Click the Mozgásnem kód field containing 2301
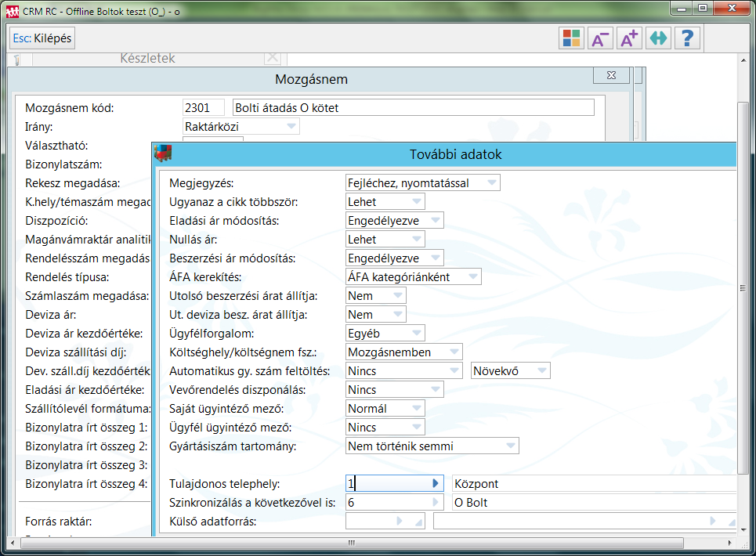 pos(203,107)
